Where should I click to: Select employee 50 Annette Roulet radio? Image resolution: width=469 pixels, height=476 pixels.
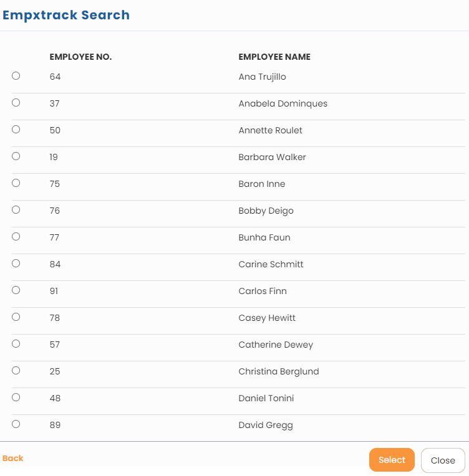click(x=16, y=130)
